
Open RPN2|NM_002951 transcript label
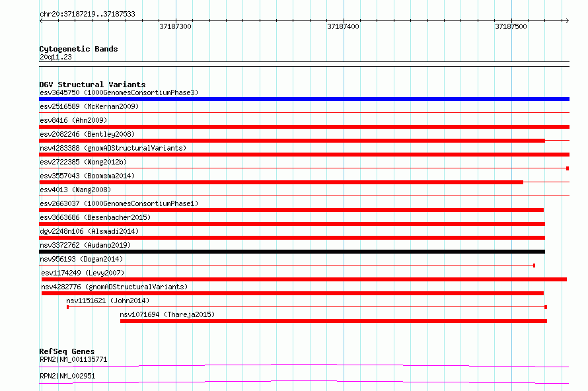point(67,376)
